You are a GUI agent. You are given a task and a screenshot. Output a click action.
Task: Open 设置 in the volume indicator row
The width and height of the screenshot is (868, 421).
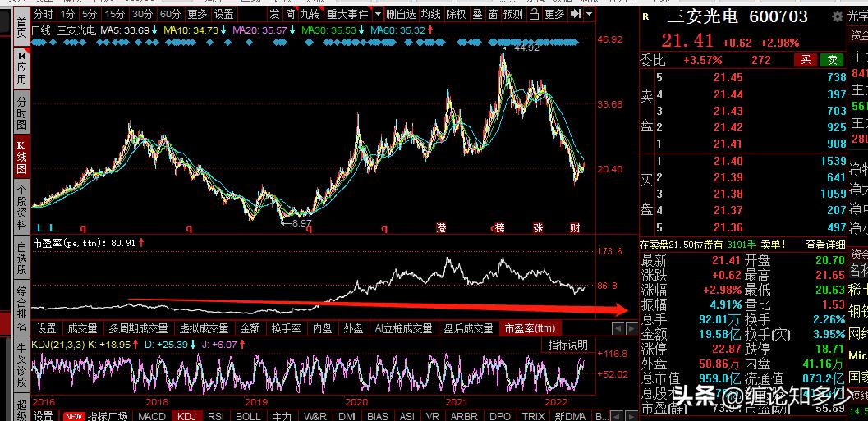coord(47,328)
